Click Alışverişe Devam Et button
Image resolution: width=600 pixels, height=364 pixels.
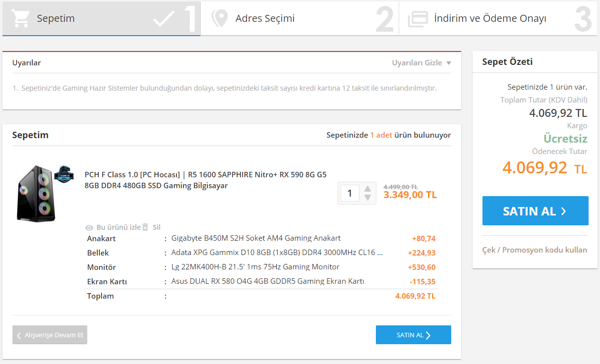tap(50, 335)
